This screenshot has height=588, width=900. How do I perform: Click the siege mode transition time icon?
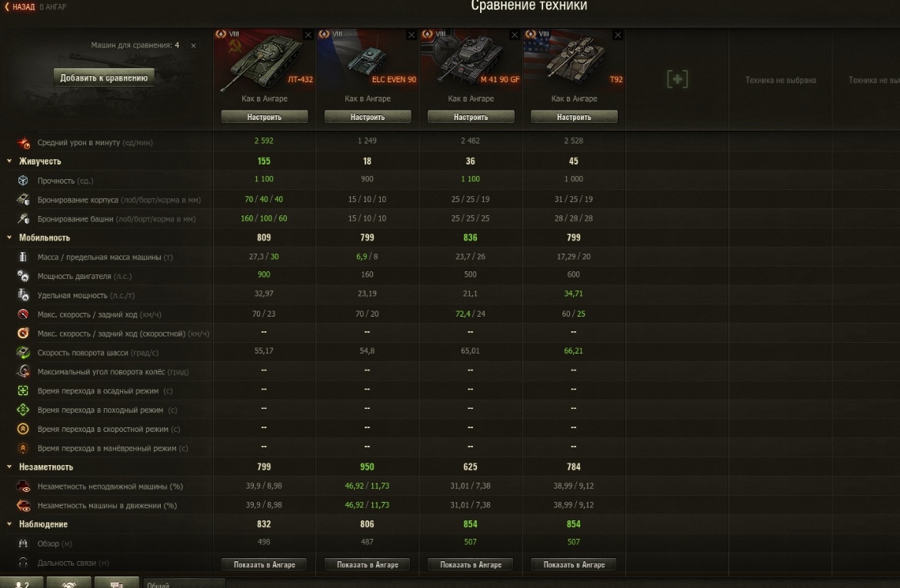coord(23,390)
